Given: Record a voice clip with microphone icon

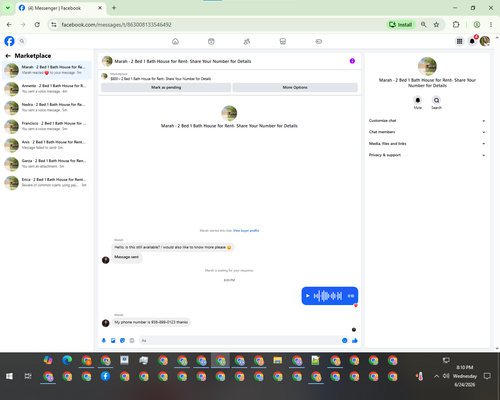Looking at the screenshot, I should click(x=104, y=340).
